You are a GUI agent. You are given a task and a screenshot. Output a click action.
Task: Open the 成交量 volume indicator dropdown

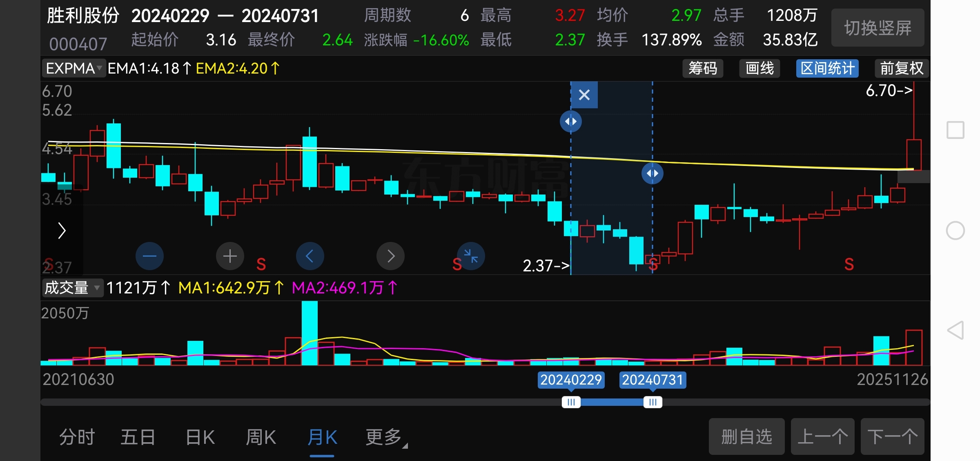point(72,288)
